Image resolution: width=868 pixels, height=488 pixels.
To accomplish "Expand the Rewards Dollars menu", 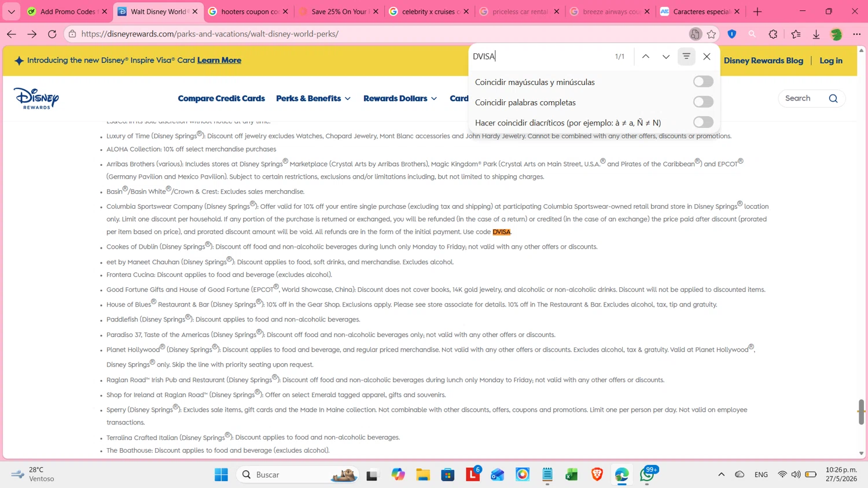I will tap(400, 98).
